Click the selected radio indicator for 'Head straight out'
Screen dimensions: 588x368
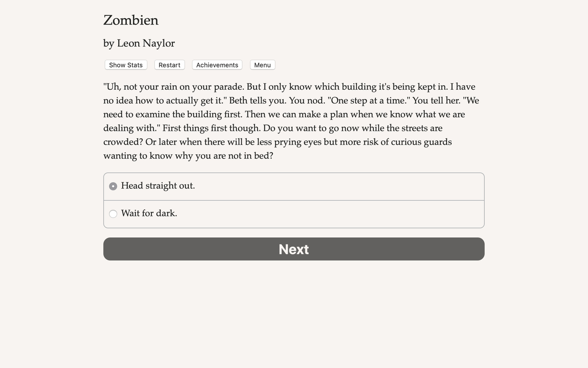click(113, 186)
